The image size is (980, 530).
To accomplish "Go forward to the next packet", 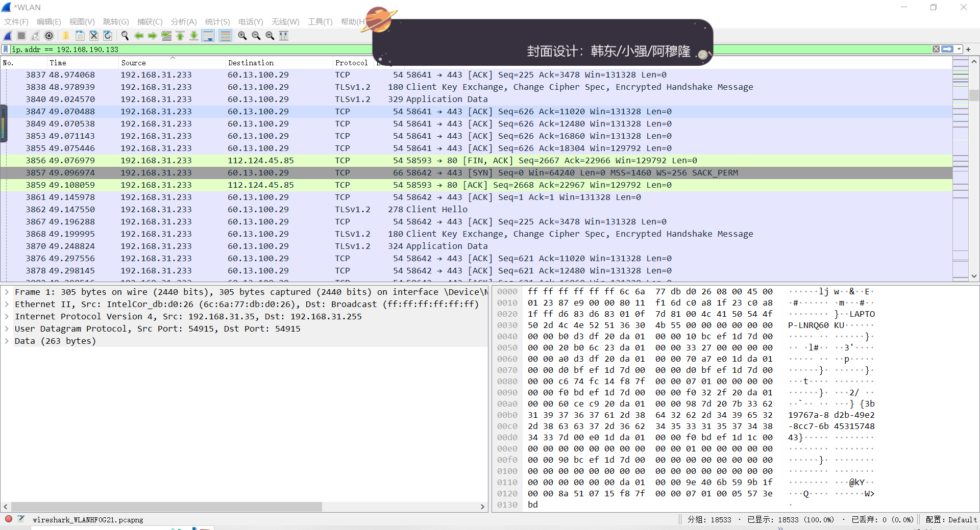I will coord(153,36).
